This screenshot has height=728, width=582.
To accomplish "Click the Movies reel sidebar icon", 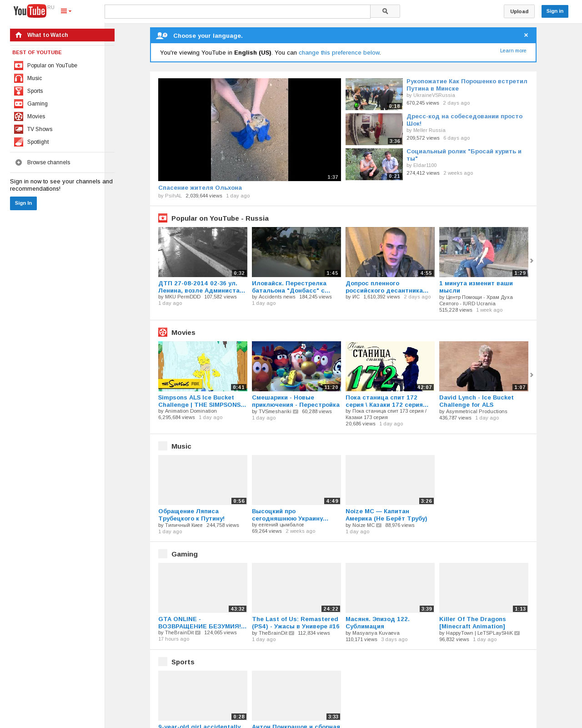I will point(19,116).
